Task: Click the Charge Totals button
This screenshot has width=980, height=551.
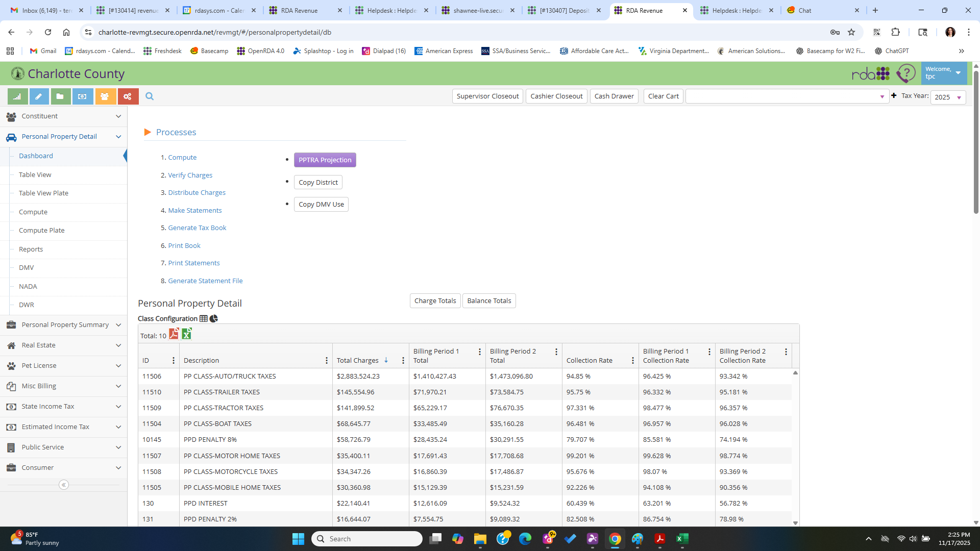Action: (435, 301)
